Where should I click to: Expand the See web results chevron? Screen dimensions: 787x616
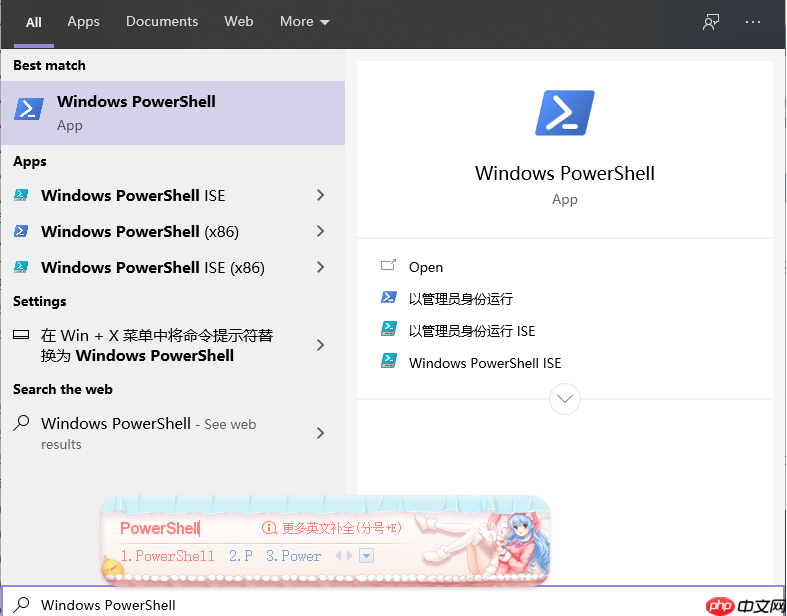(321, 433)
